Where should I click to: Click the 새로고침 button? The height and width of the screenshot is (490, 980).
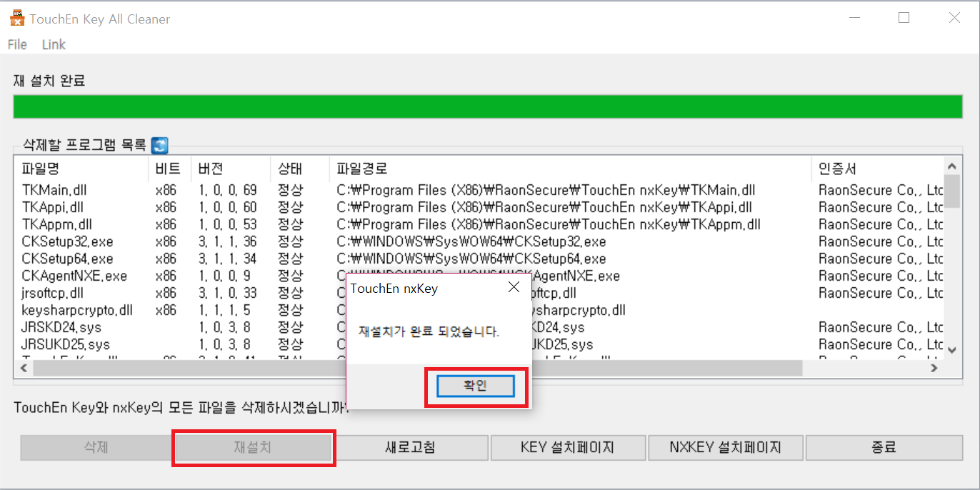pos(410,448)
